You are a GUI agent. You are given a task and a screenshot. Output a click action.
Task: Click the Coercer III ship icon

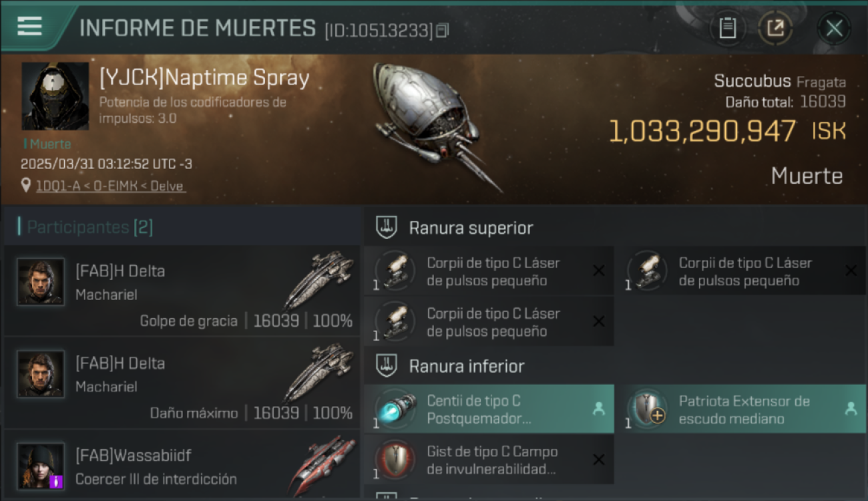coord(322,464)
